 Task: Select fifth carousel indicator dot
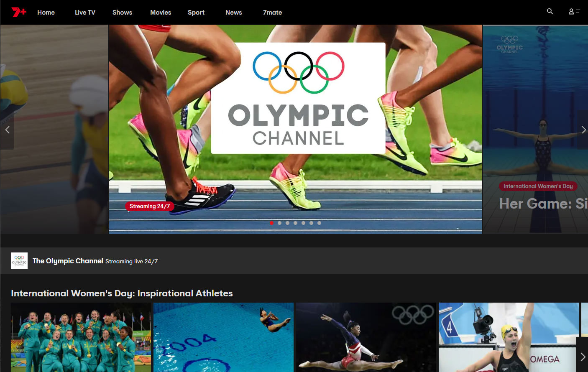pos(304,223)
